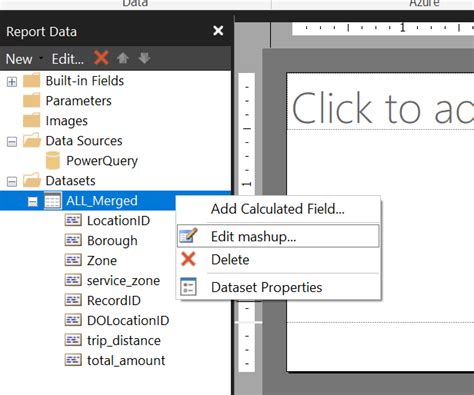Image resolution: width=474 pixels, height=395 pixels.
Task: Select the total_amount field text
Action: pos(126,361)
